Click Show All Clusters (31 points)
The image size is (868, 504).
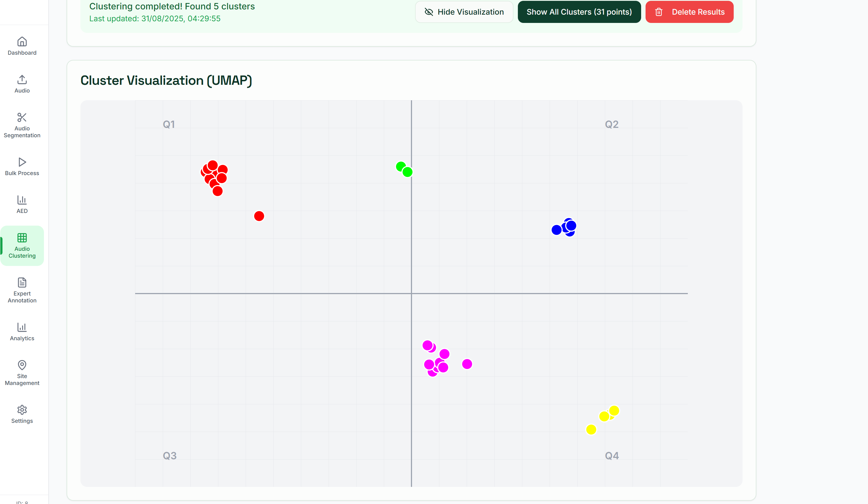click(x=579, y=12)
